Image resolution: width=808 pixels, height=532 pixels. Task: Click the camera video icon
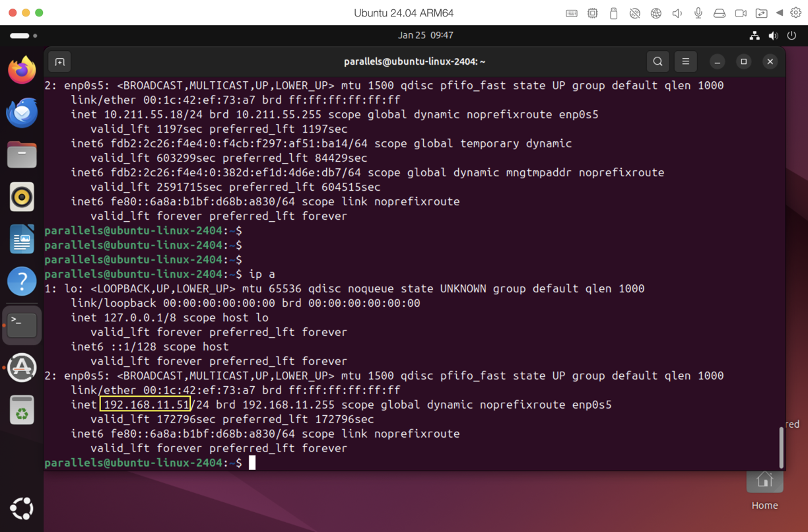(x=741, y=13)
